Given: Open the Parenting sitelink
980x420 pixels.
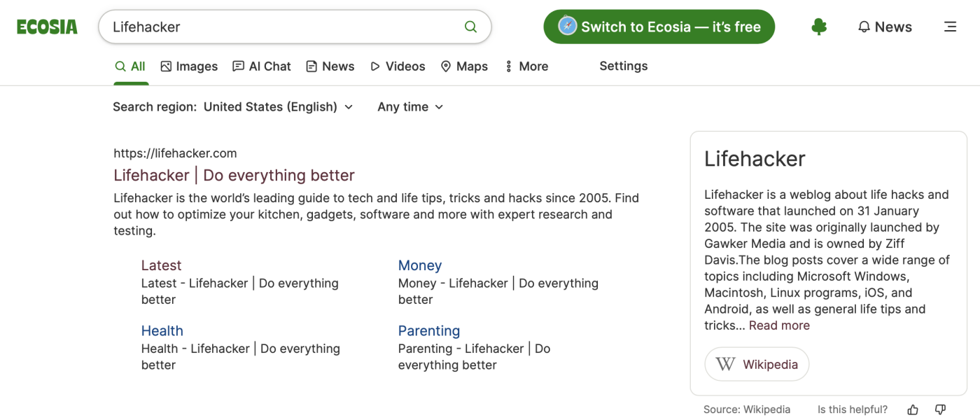Looking at the screenshot, I should 428,331.
